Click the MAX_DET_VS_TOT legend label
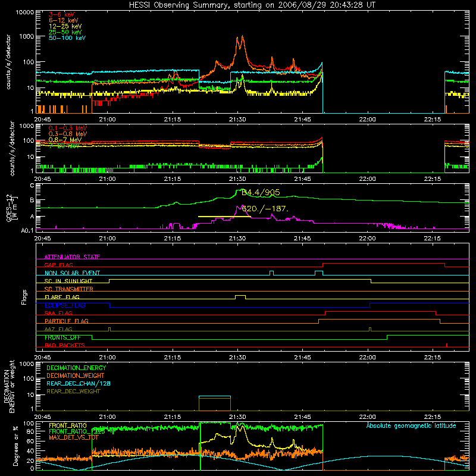 tap(74, 437)
